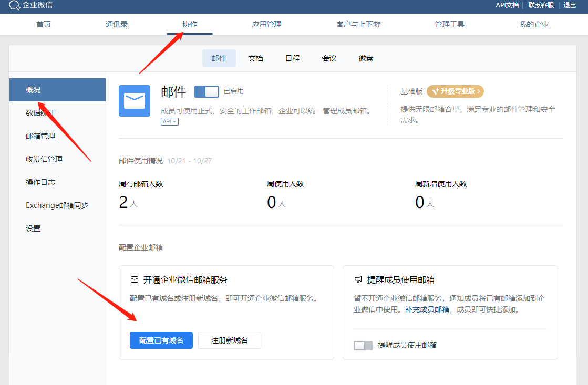Click the 邮件使用情况 heading
Image resolution: width=588 pixels, height=385 pixels.
click(141, 161)
